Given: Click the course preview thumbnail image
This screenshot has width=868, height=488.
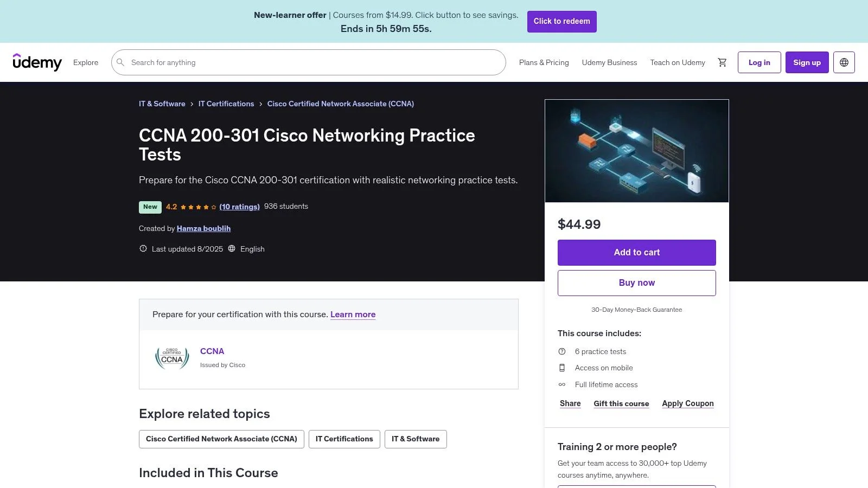Looking at the screenshot, I should point(637,151).
